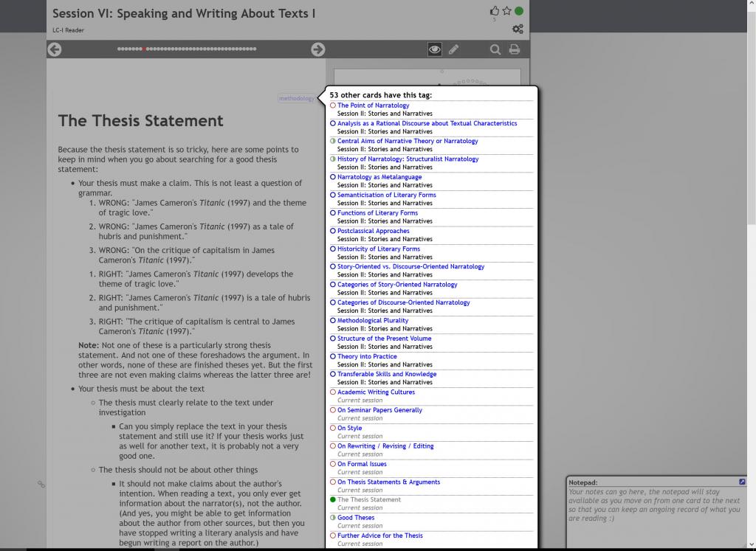Click the red current-card progress dot
756x551 pixels.
(x=144, y=49)
